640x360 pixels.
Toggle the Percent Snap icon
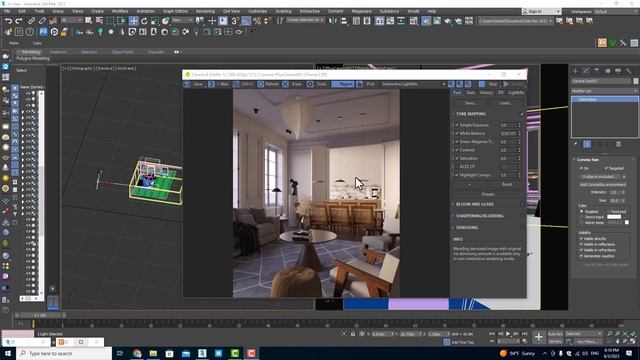[257, 21]
